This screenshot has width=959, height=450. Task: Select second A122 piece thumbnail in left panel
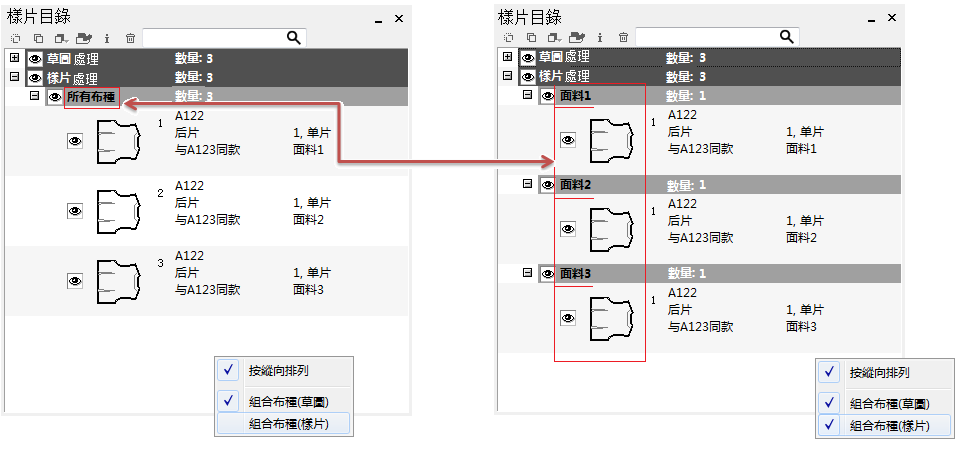(116, 211)
